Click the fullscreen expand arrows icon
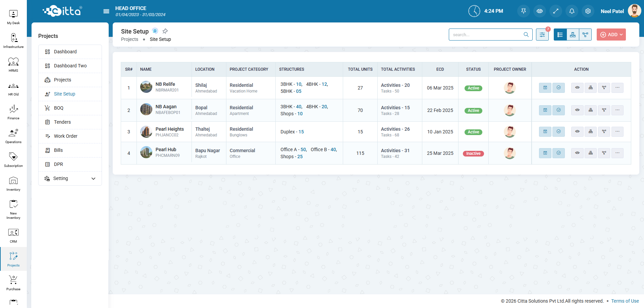The height and width of the screenshot is (308, 644). point(556,11)
